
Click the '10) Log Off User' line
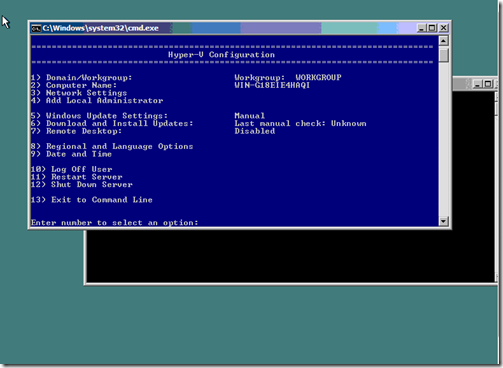pos(71,169)
